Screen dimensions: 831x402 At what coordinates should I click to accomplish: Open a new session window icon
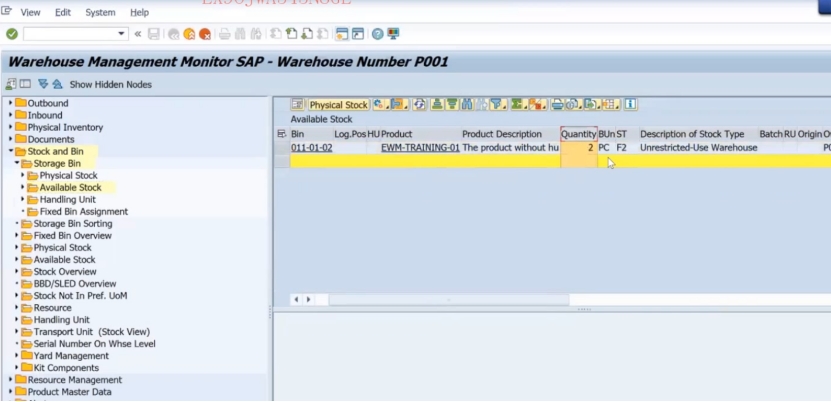(x=342, y=34)
